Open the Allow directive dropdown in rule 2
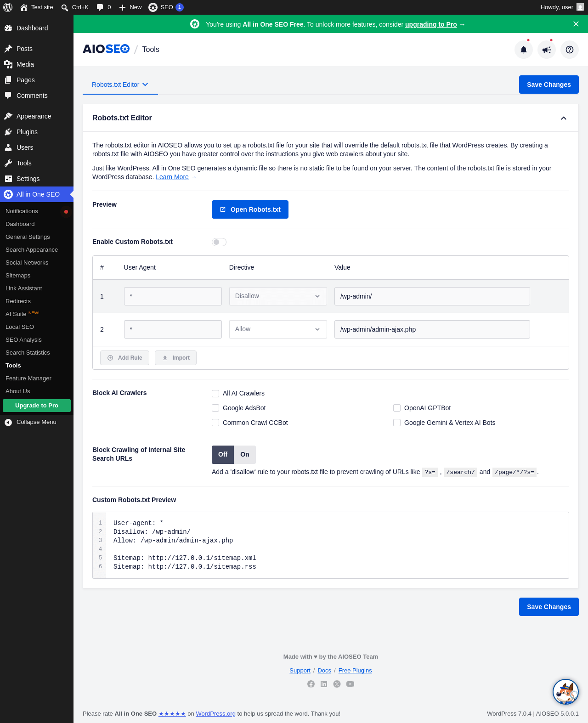This screenshot has height=723, width=588. [x=278, y=329]
